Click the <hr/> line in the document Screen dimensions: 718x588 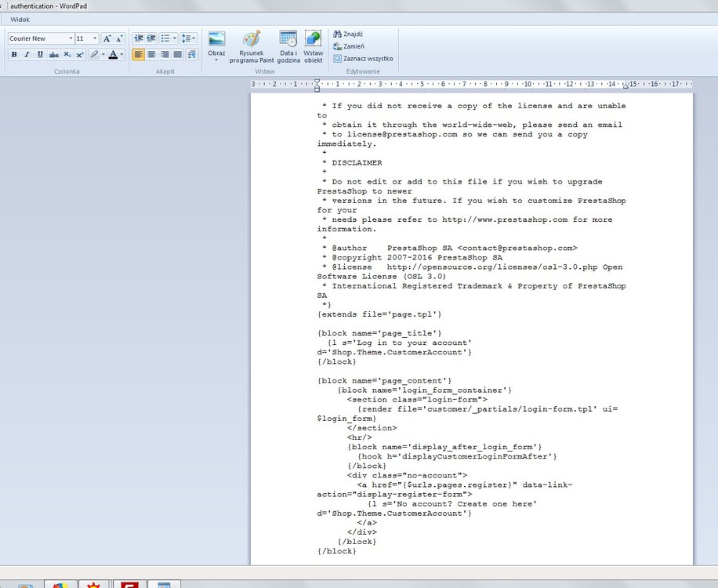tap(360, 437)
